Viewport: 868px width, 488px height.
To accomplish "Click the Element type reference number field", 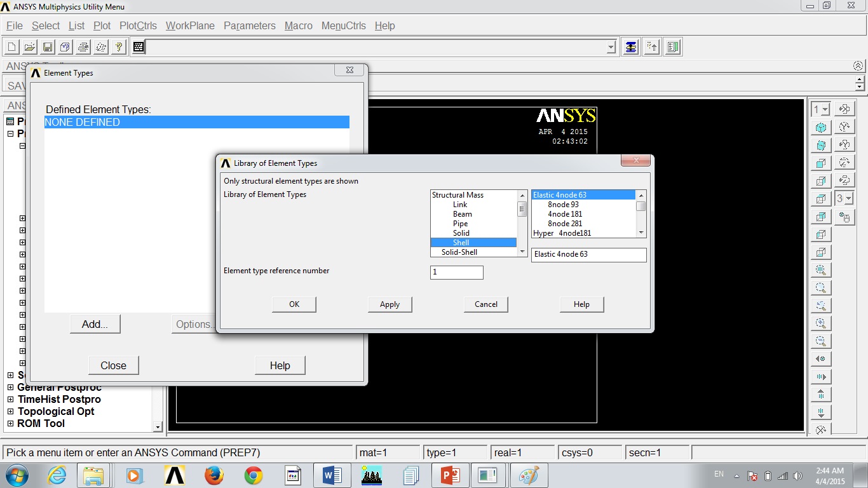I will pos(457,272).
